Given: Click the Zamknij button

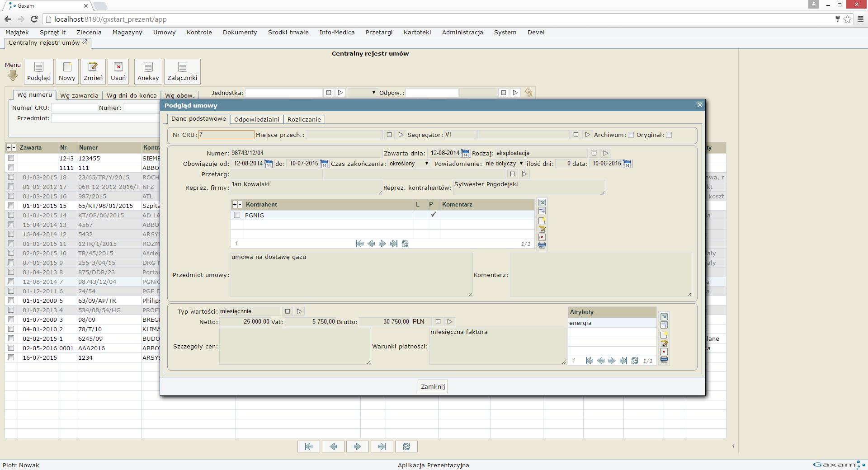Looking at the screenshot, I should 433,386.
